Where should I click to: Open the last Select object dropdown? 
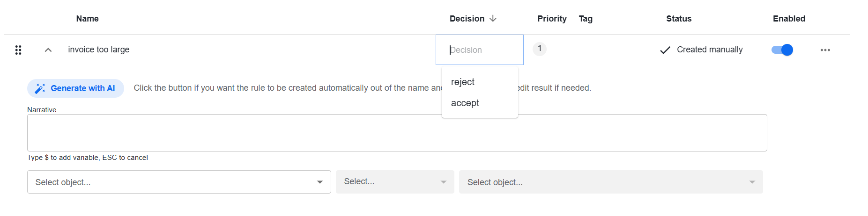(x=611, y=182)
